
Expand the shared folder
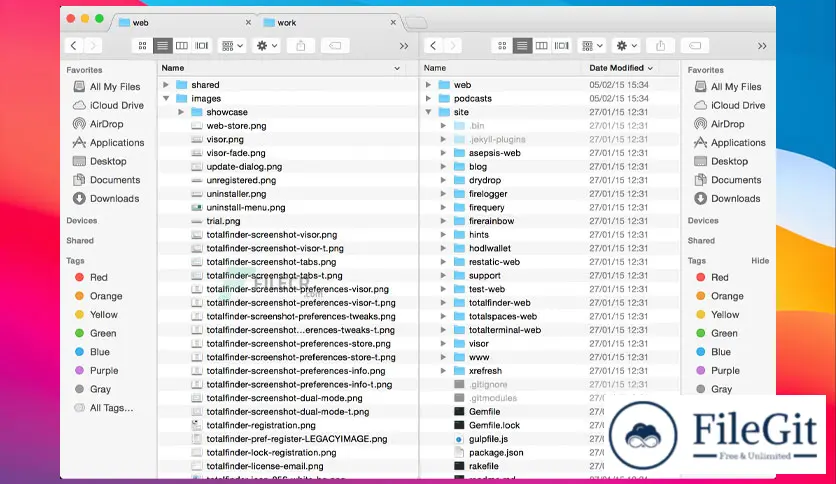[166, 85]
